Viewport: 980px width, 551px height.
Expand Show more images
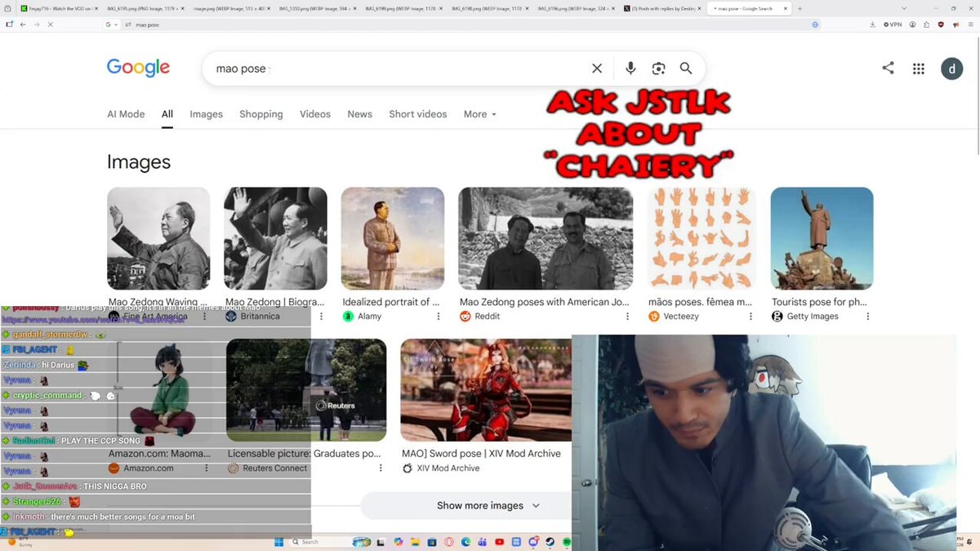(x=488, y=505)
